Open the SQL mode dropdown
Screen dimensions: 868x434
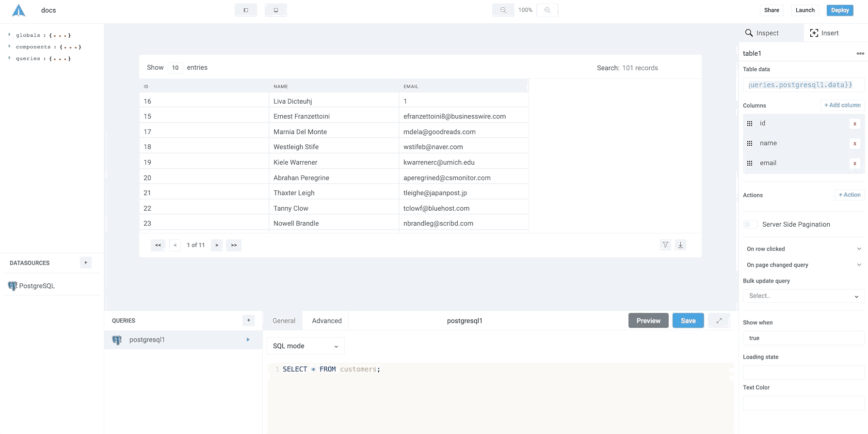click(305, 346)
